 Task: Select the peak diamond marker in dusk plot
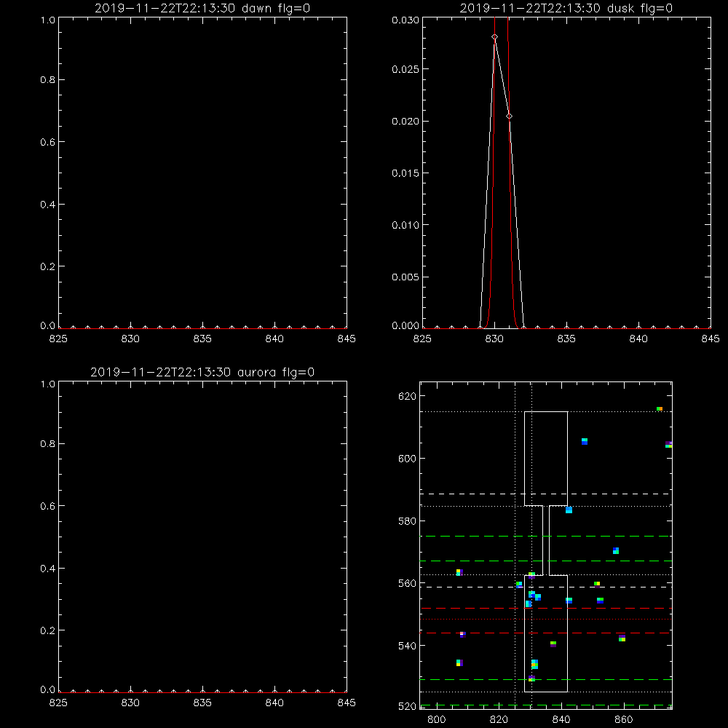pos(494,36)
